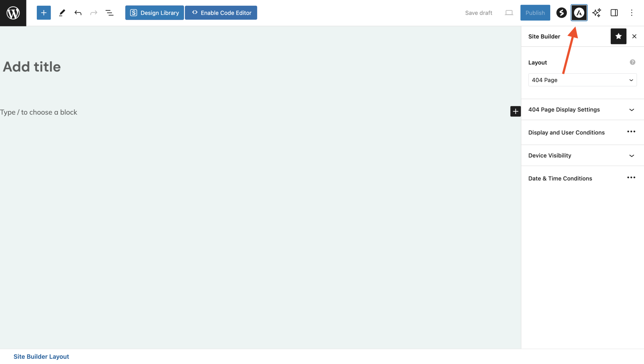Screen dimensions: 644x364
Task: Click the Add title field
Action: pyautogui.click(x=32, y=67)
